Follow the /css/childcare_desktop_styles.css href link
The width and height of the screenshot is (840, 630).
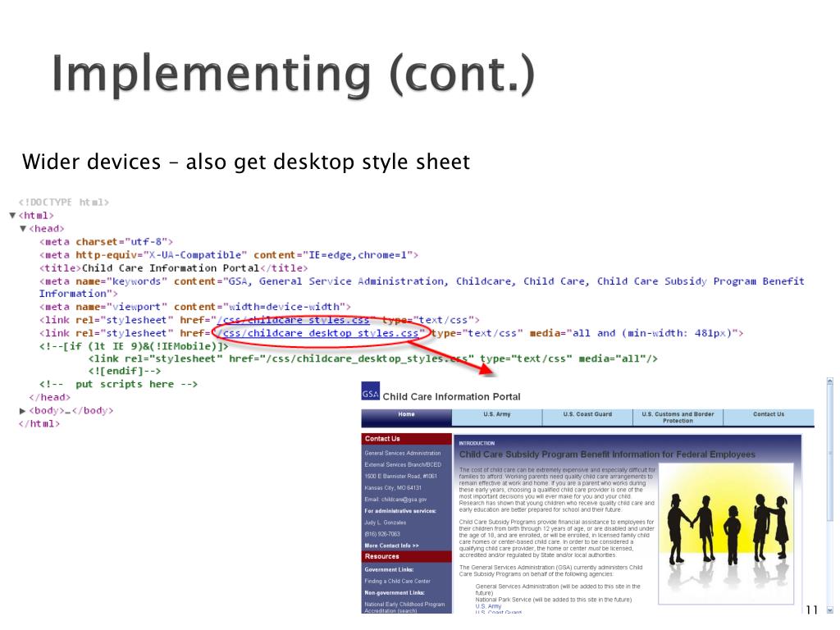point(317,333)
